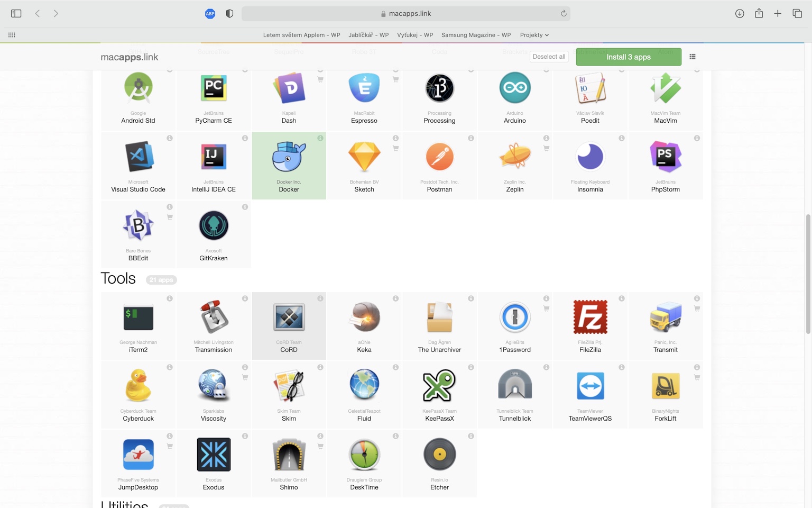The height and width of the screenshot is (508, 812).
Task: Select the Dash app icon
Action: [x=289, y=88]
